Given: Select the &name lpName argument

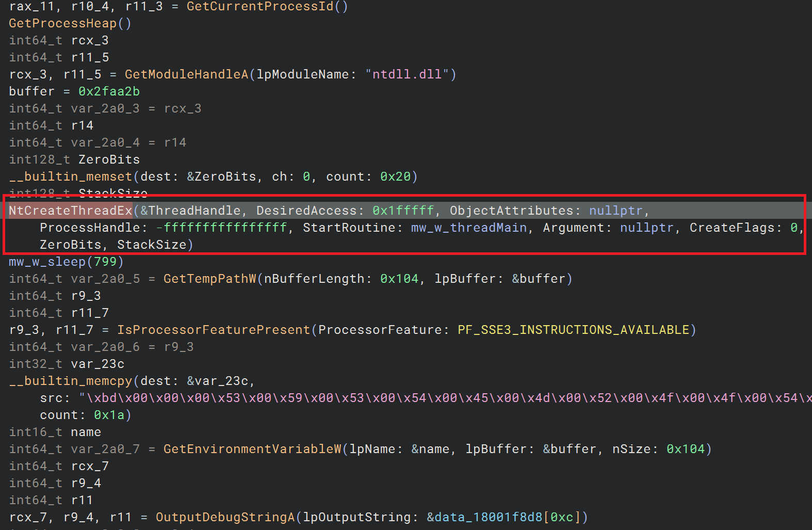Looking at the screenshot, I should 430,449.
